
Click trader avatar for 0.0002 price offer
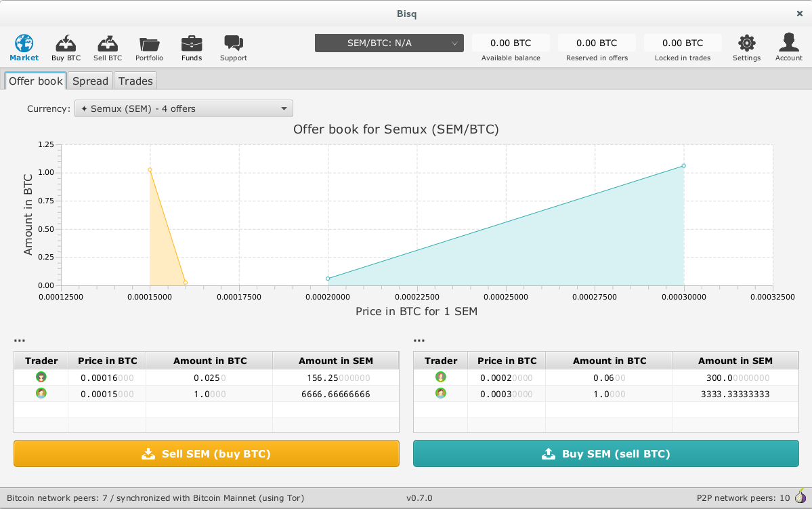[441, 378]
